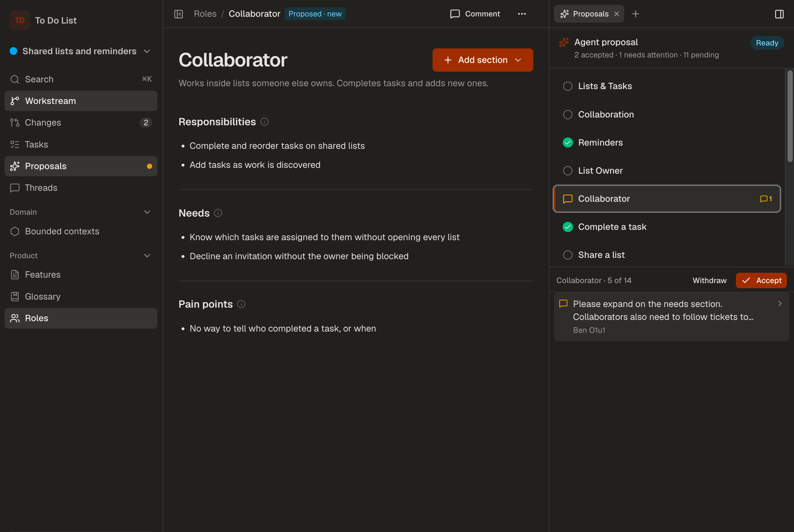Screen dimensions: 794x532
Task: Click the Needs section info icon
Action: pos(218,213)
